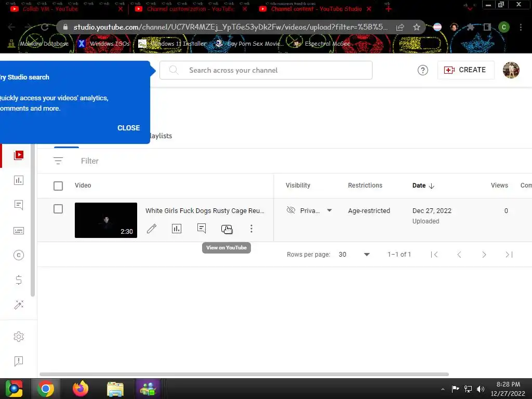Open the Windows Start button
This screenshot has width=532, height=399.
tap(14, 389)
